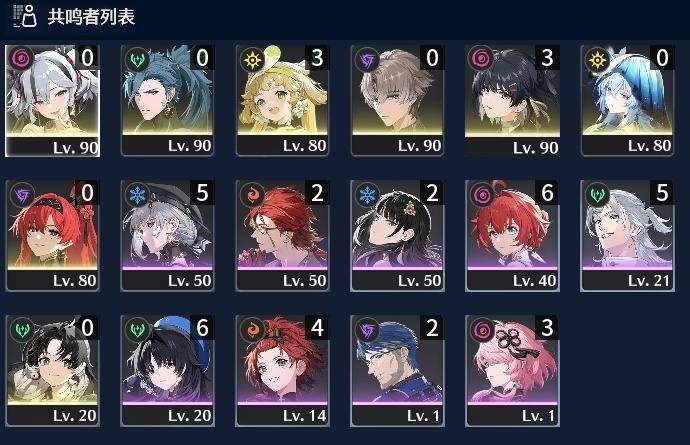Open the blue-hat Spectro Lv. 80 character
690x445 pixels.
pyautogui.click(x=628, y=101)
